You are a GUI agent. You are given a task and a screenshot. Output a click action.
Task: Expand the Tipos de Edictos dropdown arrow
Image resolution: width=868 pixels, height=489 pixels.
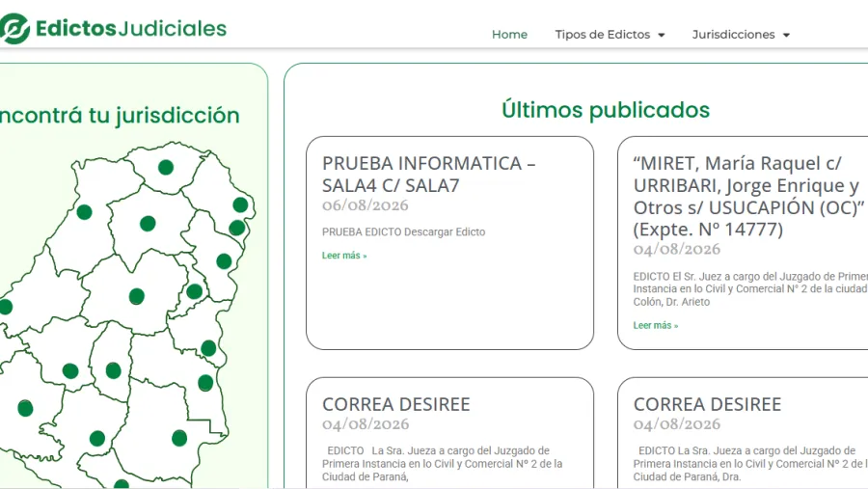pyautogui.click(x=661, y=35)
